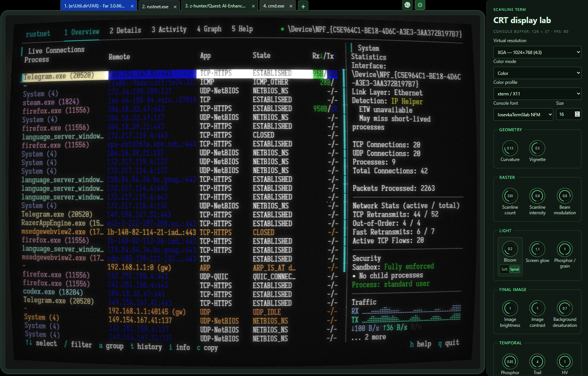This screenshot has height=376, width=588.
Task: Open rustnet's Details tab
Action: tap(125, 31)
